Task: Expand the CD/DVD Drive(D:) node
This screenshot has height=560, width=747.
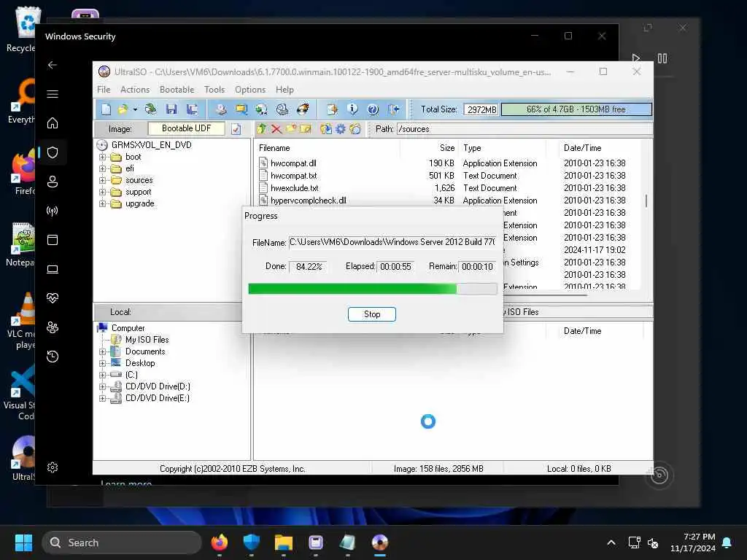Action: tap(102, 386)
